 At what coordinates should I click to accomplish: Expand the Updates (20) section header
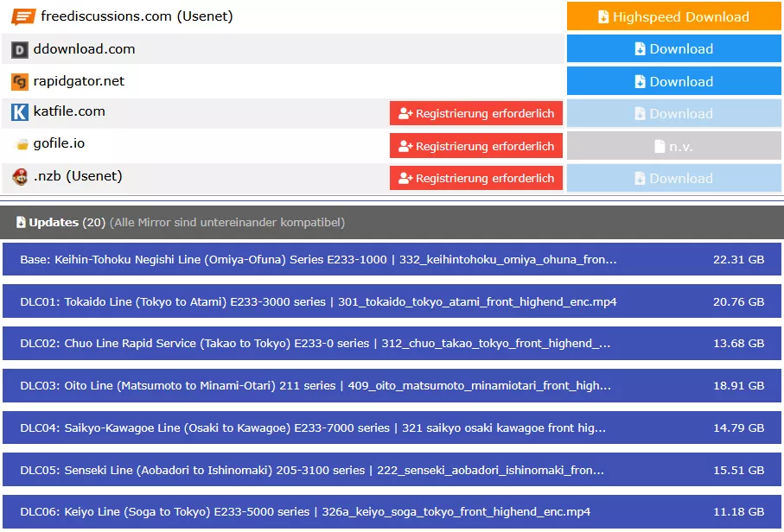pyautogui.click(x=392, y=222)
